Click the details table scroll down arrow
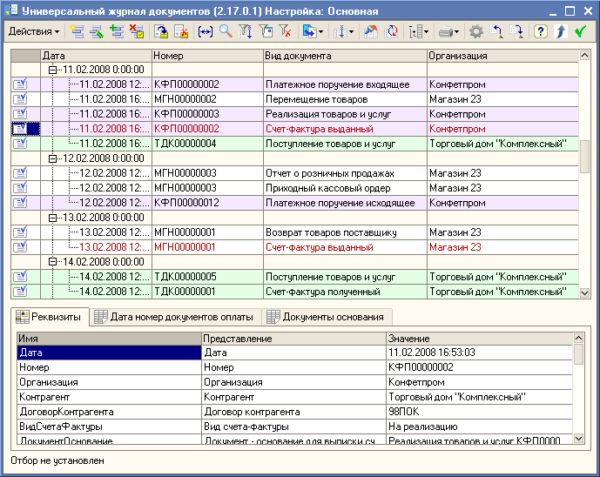The height and width of the screenshot is (477, 600). (578, 438)
